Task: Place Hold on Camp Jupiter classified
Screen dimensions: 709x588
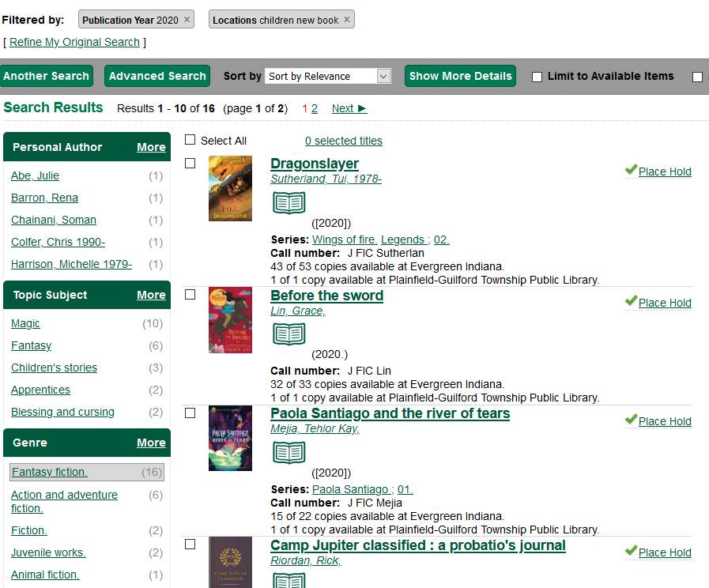Action: tap(665, 552)
